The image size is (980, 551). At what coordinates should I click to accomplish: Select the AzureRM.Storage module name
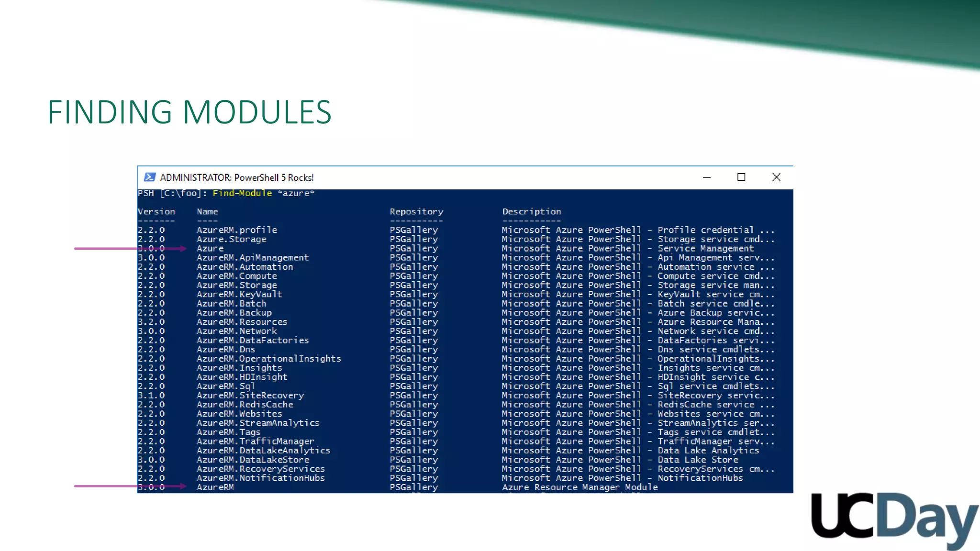point(237,285)
